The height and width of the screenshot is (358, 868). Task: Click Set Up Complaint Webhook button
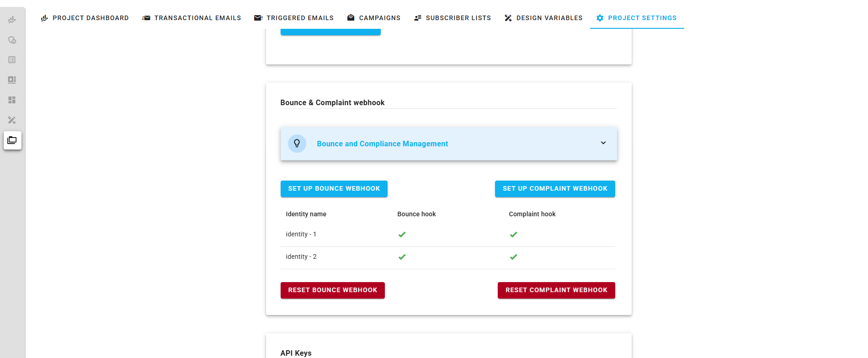click(x=555, y=189)
